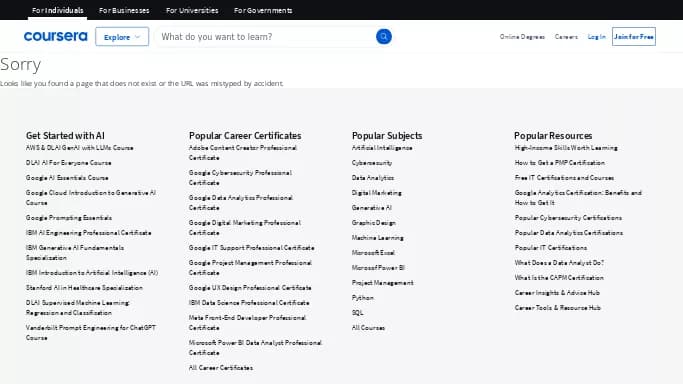Open Stanford AI in Healthcare Specialization
The image size is (683, 384).
tap(84, 288)
